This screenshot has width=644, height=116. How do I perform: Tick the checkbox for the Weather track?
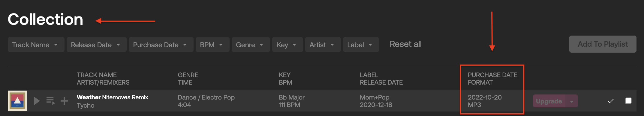coord(628,101)
